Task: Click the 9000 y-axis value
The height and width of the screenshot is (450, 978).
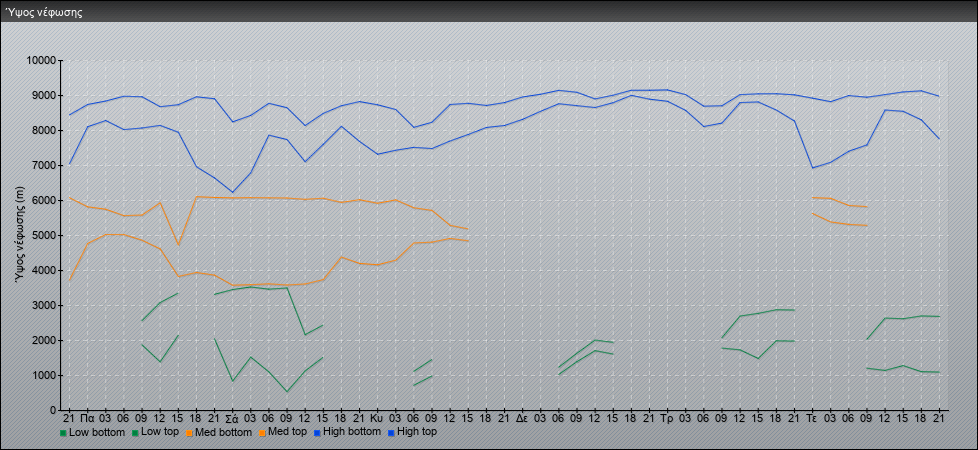Action: tap(43, 95)
